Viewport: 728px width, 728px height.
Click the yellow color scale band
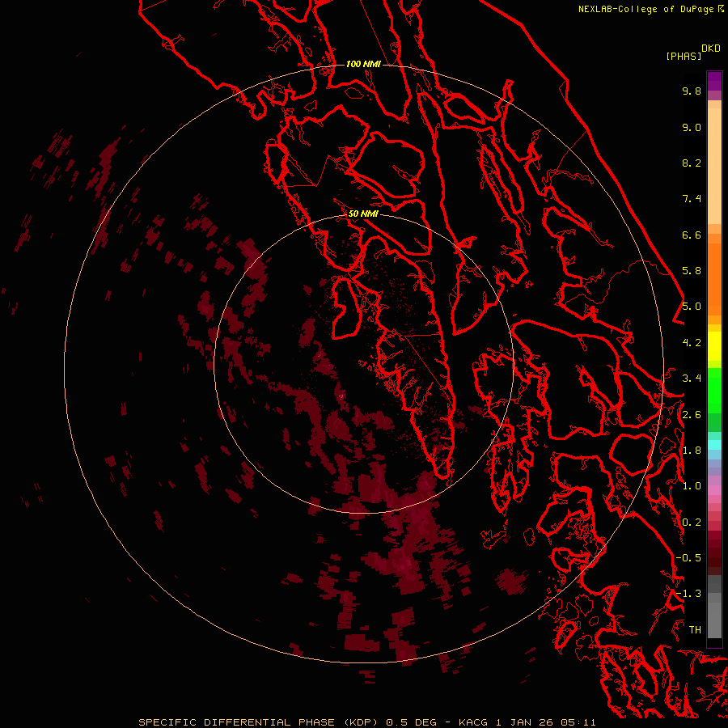714,346
